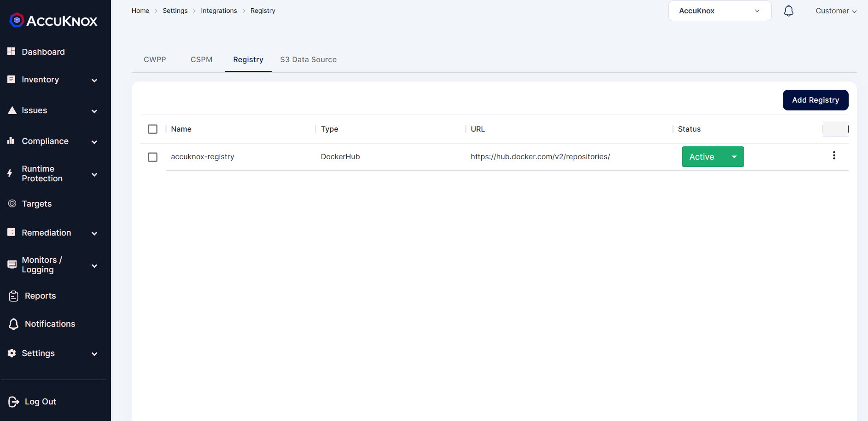The image size is (868, 421).
Task: Expand the Issues menu chevron
Action: [x=94, y=111]
